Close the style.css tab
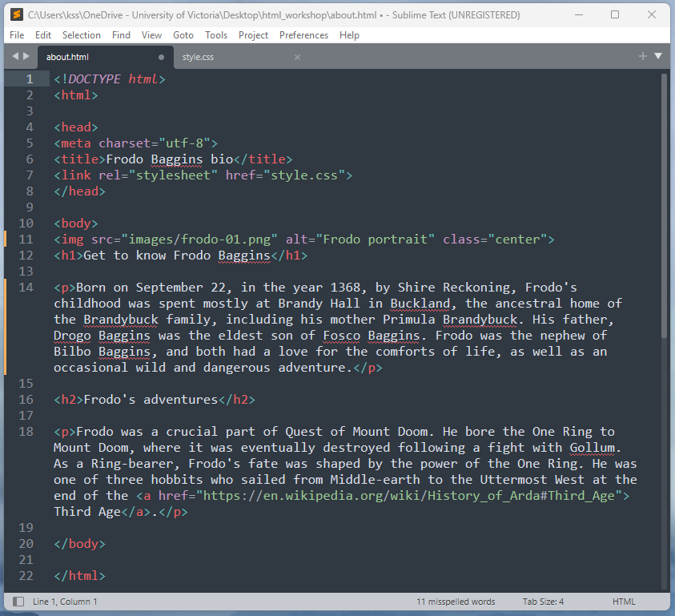 click(x=297, y=57)
